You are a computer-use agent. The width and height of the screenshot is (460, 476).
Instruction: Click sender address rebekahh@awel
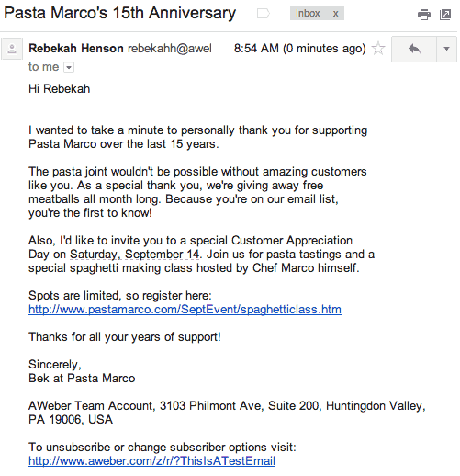(170, 49)
